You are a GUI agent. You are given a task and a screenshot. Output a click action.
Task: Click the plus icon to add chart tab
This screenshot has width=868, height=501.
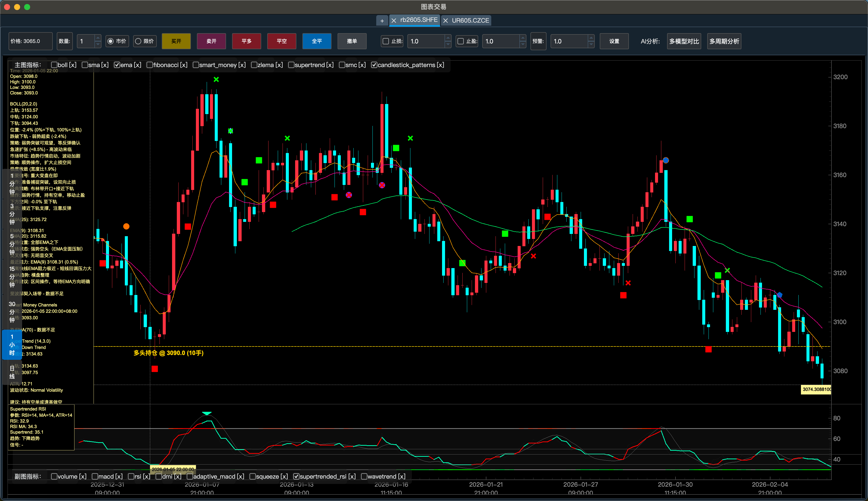tap(382, 21)
